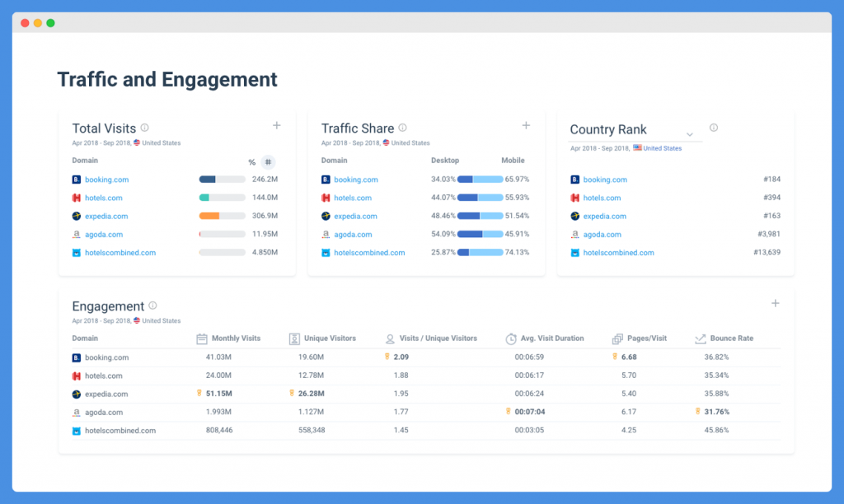Image resolution: width=844 pixels, height=504 pixels.
Task: Click the booking.com total visits bar
Action: coord(223,180)
